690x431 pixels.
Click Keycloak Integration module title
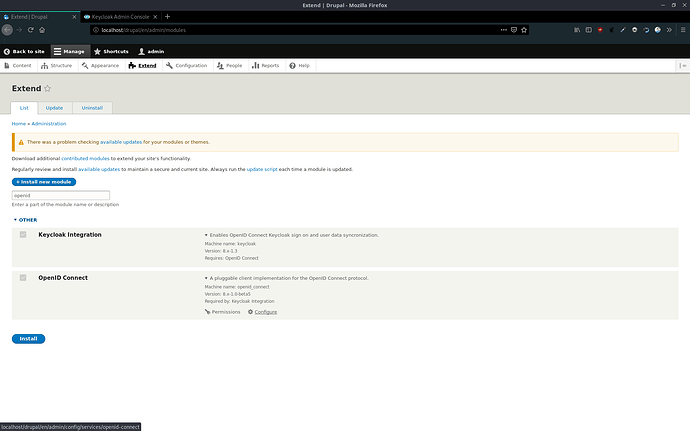pos(70,235)
